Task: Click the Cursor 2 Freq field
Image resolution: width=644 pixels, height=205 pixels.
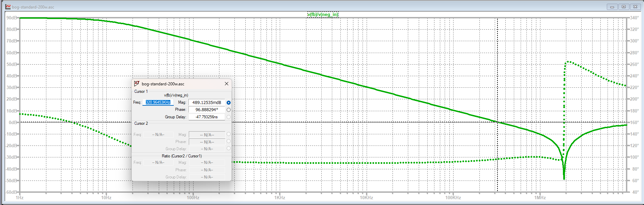Action: point(158,135)
